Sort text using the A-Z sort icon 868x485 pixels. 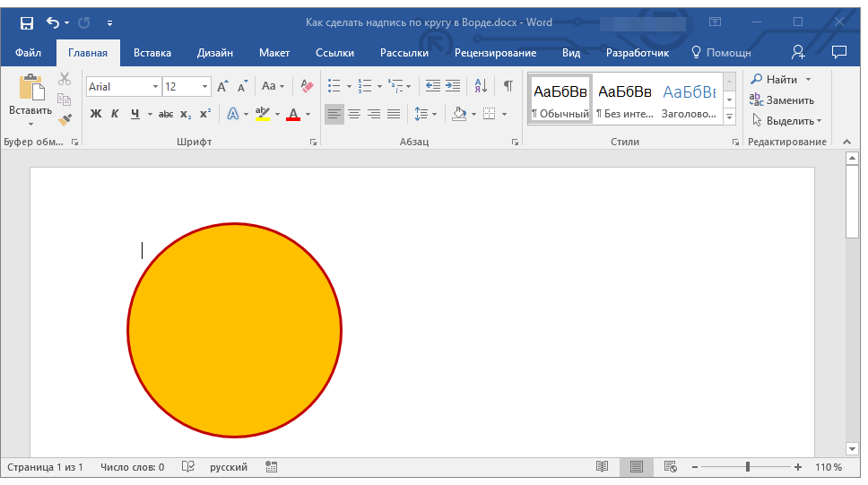pyautogui.click(x=481, y=86)
